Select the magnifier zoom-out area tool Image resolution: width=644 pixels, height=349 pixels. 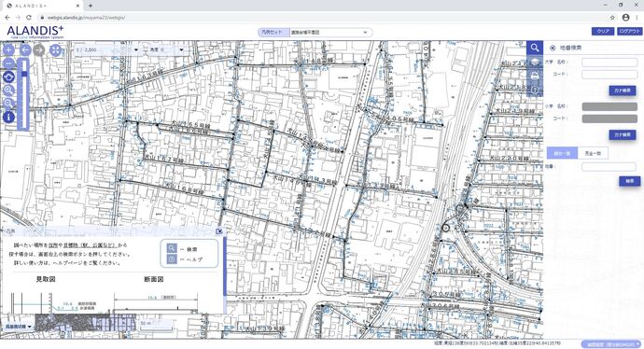(x=9, y=103)
